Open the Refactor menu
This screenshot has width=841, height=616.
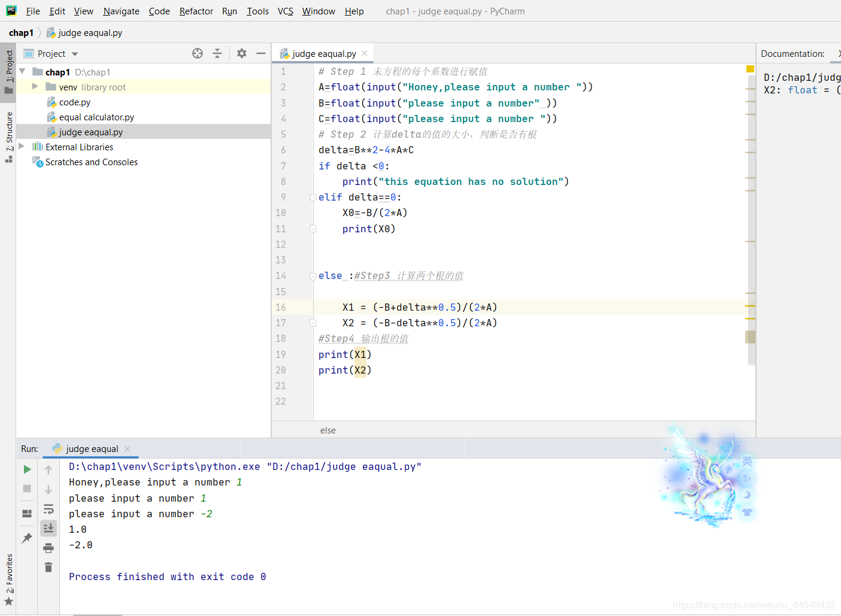click(196, 11)
